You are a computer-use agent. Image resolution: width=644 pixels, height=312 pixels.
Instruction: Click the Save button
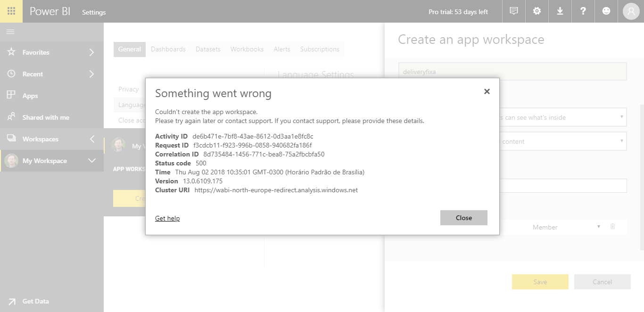tap(540, 282)
